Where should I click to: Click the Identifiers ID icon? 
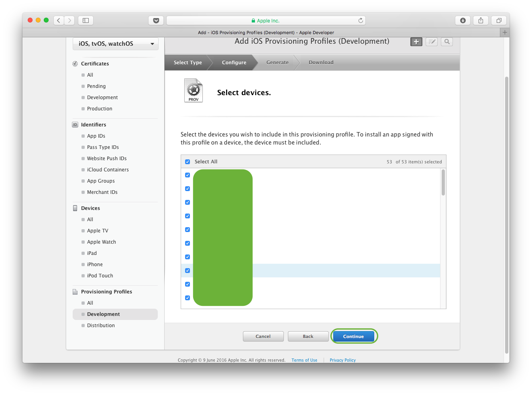pos(75,124)
